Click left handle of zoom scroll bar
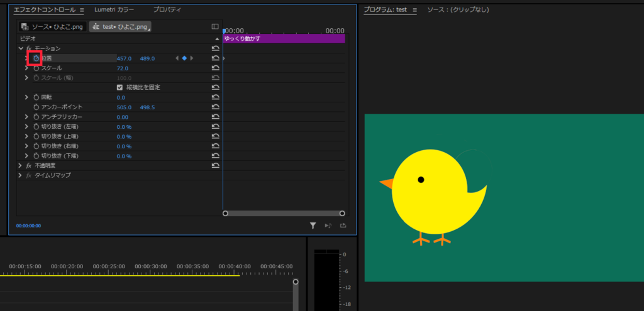The image size is (644, 311). click(x=225, y=214)
